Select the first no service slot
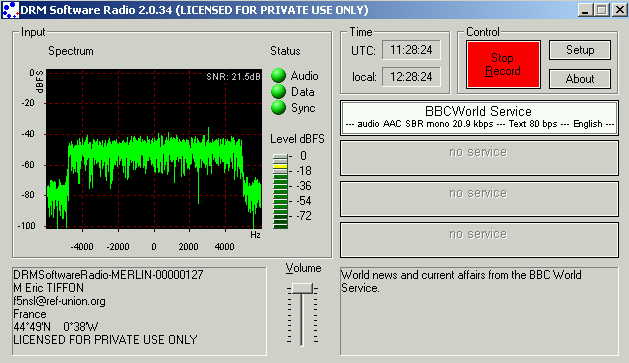The height and width of the screenshot is (363, 629). pos(479,158)
